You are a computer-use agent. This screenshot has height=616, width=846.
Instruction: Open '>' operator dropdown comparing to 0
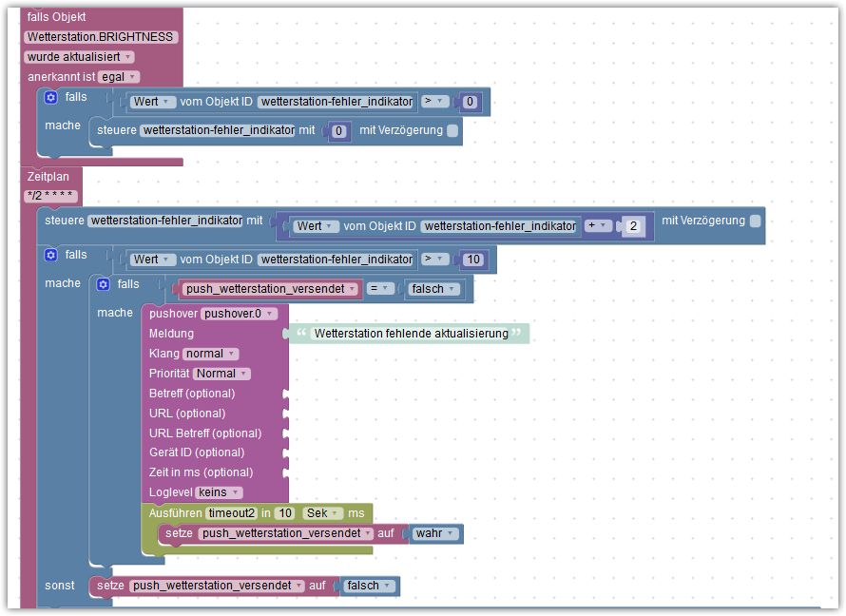coord(434,101)
